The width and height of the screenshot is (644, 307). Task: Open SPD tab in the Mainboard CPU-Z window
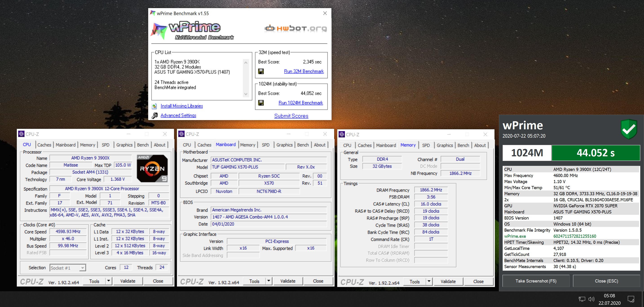click(265, 145)
